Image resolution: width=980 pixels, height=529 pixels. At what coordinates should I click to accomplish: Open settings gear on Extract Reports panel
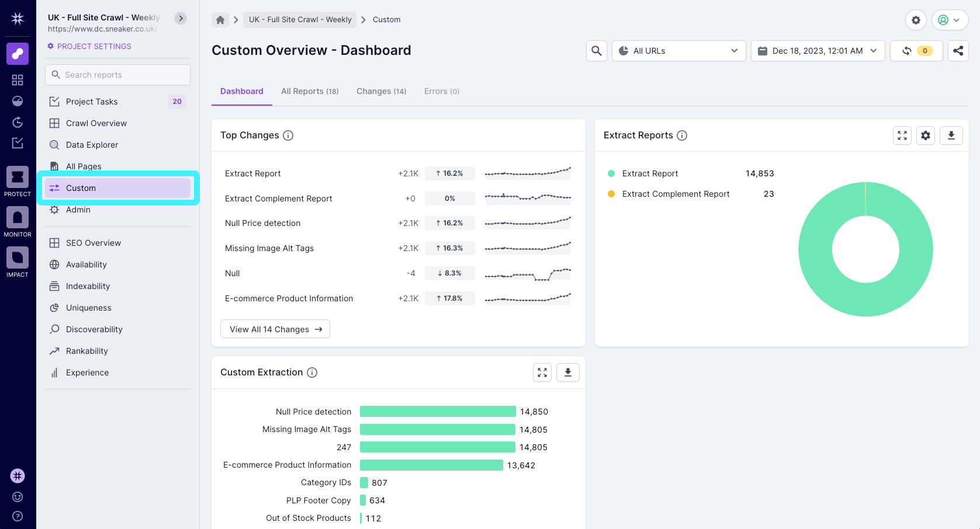(926, 135)
